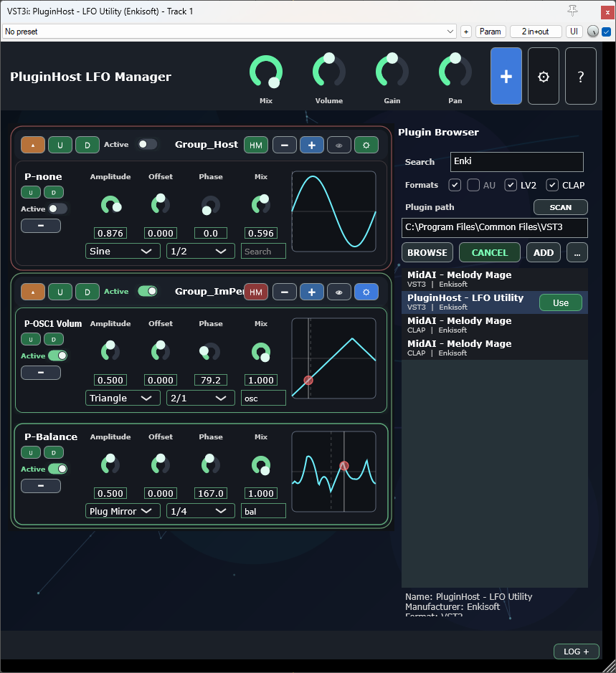
Task: Toggle P-Balance Active switch
Action: [57, 469]
